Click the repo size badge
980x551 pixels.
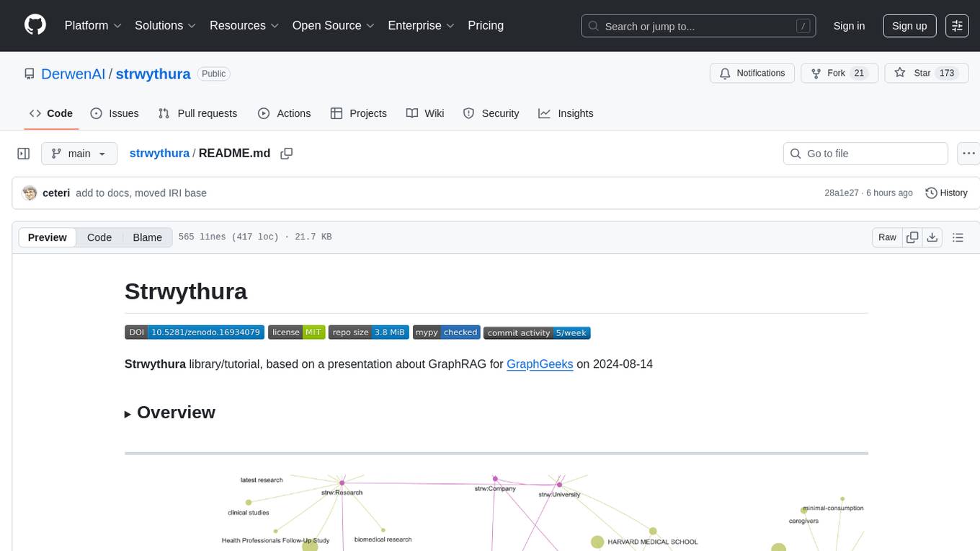pos(369,332)
